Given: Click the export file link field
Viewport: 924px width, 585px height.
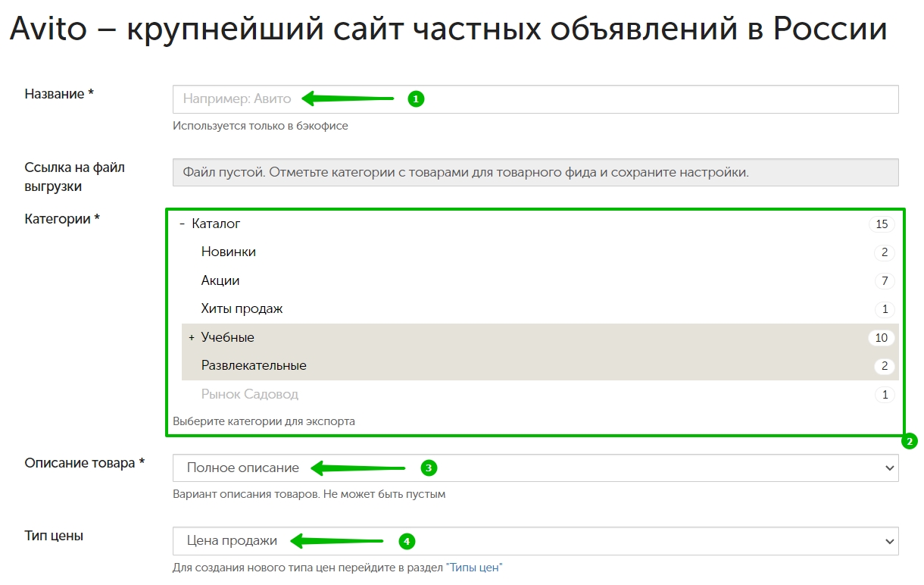Looking at the screenshot, I should tap(535, 172).
